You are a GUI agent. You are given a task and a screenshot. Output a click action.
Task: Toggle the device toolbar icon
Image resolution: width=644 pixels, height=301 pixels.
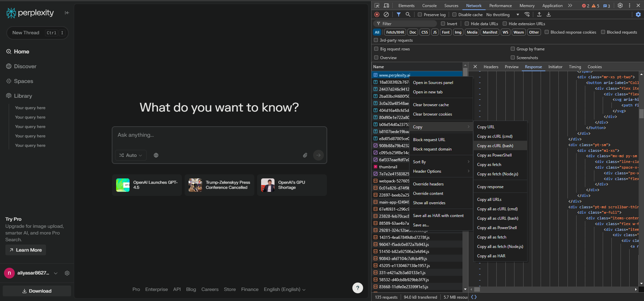tap(386, 5)
